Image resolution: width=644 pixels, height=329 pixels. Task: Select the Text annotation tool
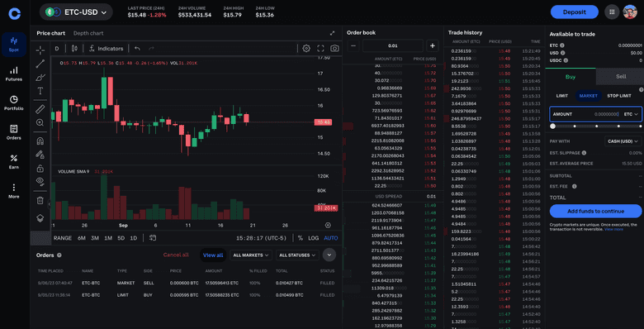pos(40,91)
